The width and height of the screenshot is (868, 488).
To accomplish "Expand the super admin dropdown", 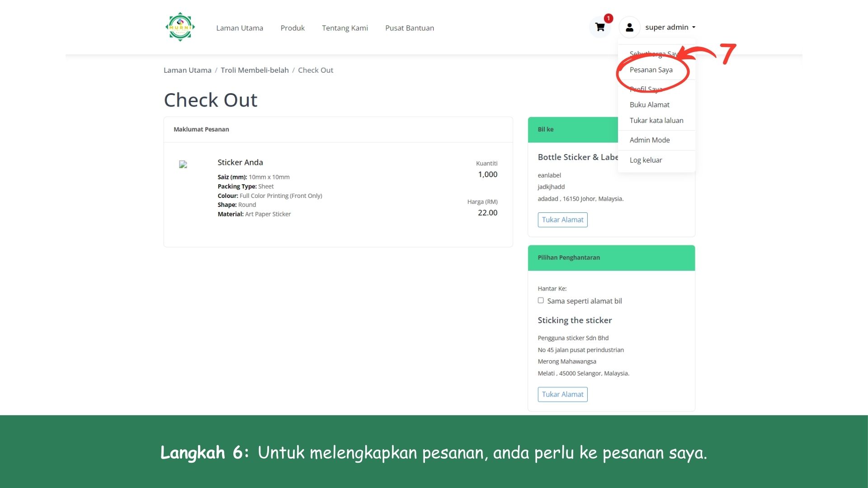I will (670, 27).
